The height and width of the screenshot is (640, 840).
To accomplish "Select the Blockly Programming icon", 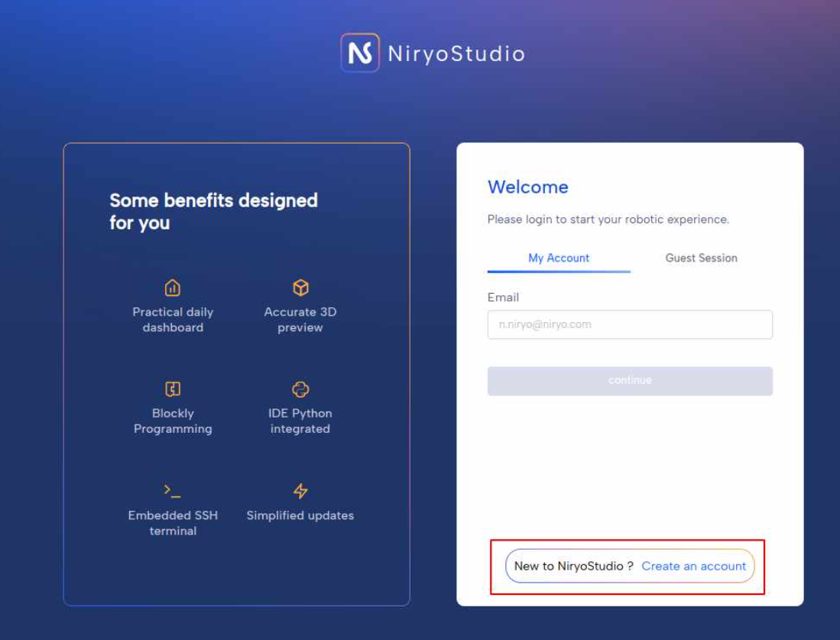I will point(173,389).
